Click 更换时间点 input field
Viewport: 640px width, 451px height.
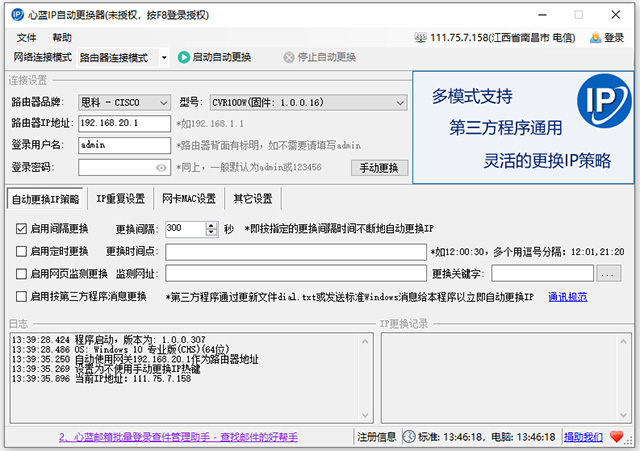tap(296, 252)
